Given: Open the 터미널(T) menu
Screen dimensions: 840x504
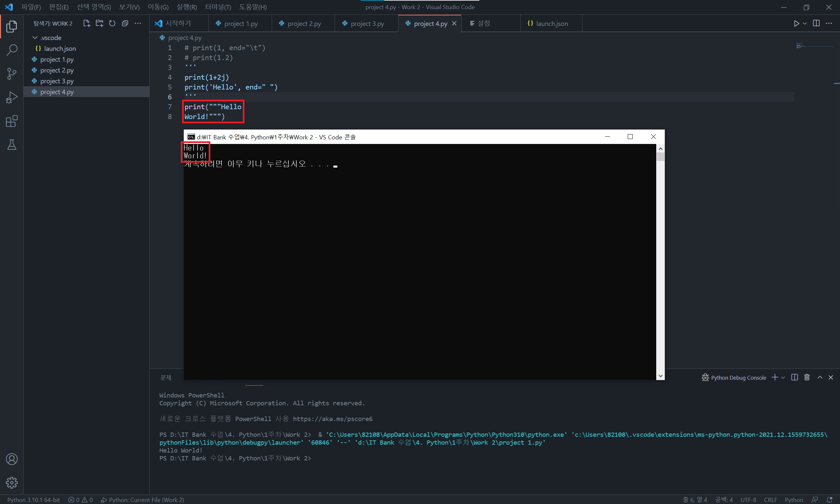Looking at the screenshot, I should [218, 7].
